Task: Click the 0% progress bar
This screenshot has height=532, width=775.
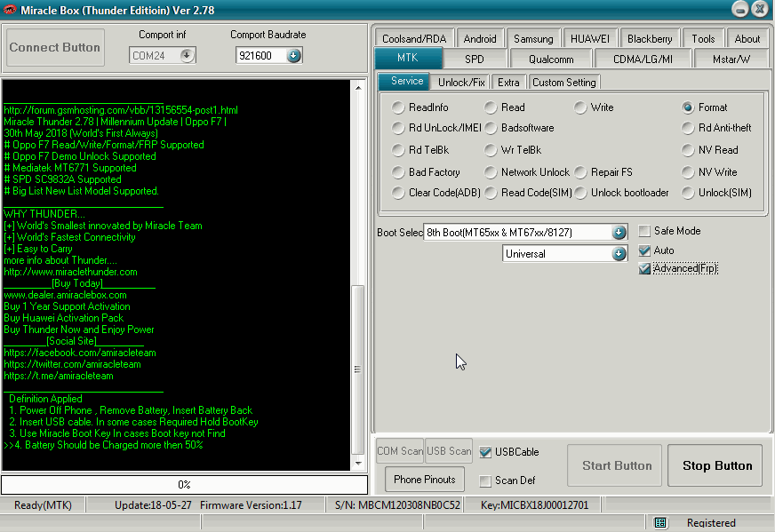Action: click(x=184, y=485)
